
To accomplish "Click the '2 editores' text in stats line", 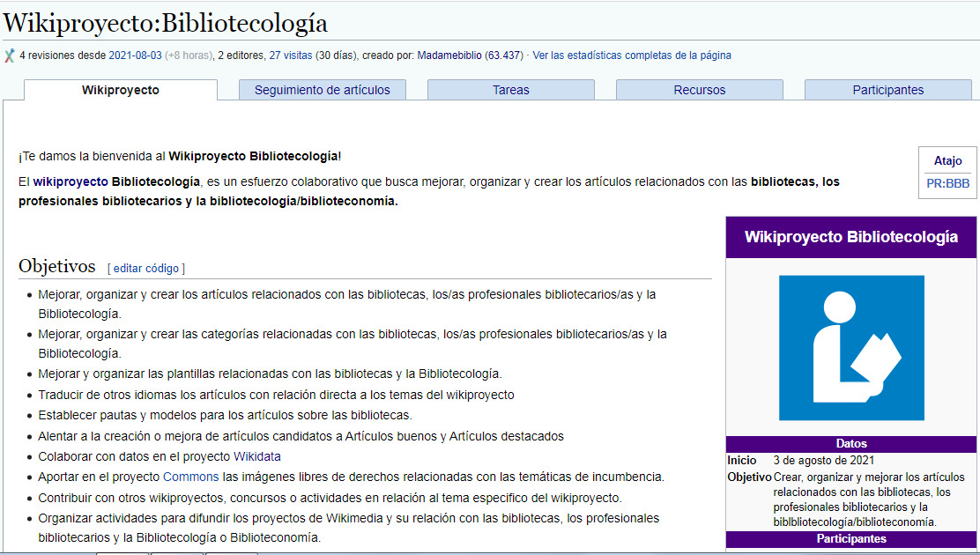I will 241,55.
